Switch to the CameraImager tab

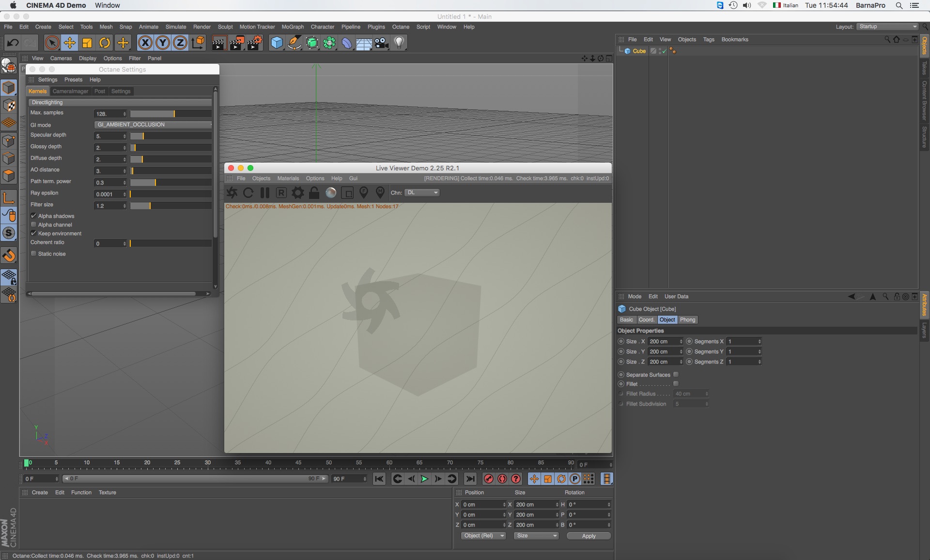(70, 91)
